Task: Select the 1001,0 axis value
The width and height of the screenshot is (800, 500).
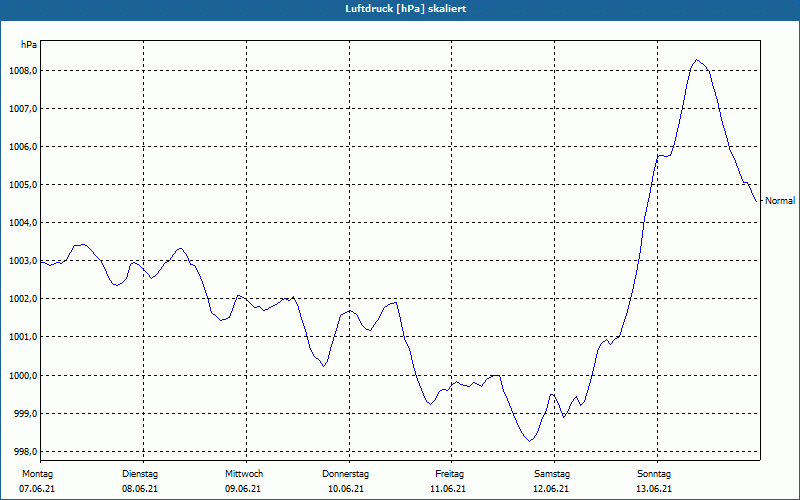Action: 23,337
